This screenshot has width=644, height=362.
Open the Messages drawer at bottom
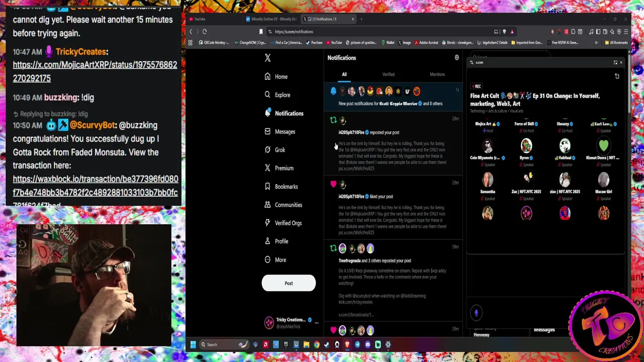pyautogui.click(x=544, y=330)
